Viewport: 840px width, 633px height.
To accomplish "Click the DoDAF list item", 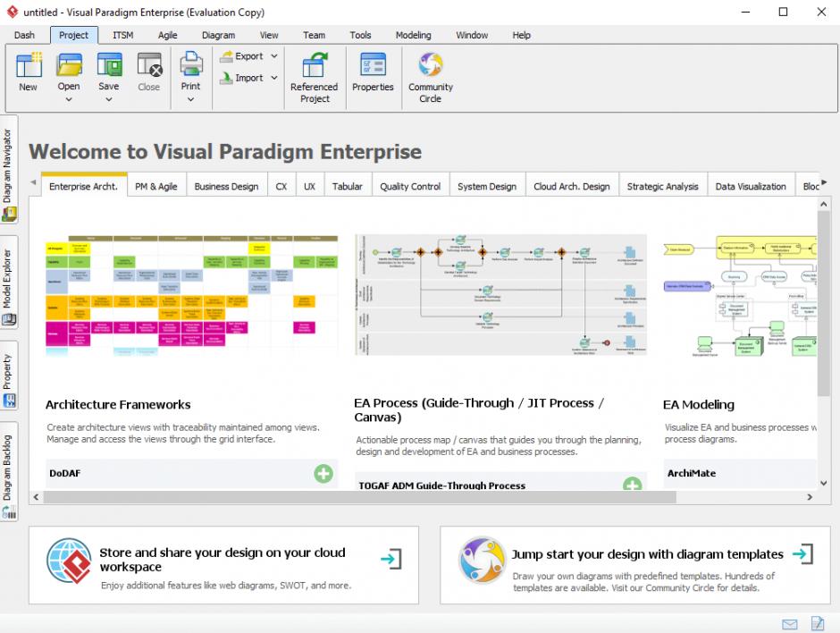I will 191,473.
